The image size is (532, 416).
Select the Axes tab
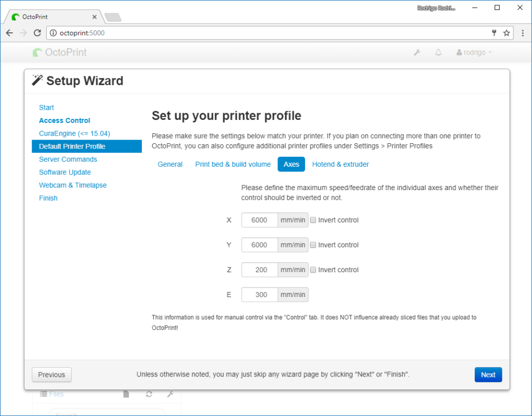click(291, 165)
